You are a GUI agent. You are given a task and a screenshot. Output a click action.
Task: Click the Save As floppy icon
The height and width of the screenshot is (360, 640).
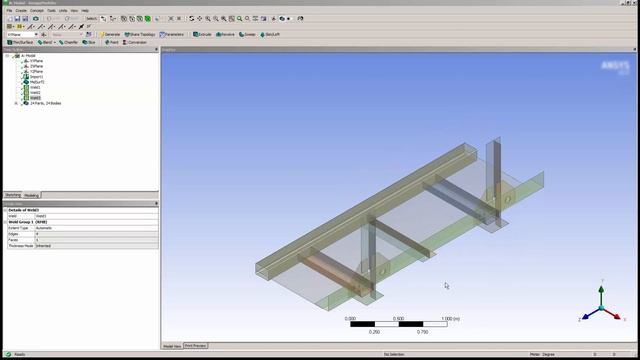25,19
